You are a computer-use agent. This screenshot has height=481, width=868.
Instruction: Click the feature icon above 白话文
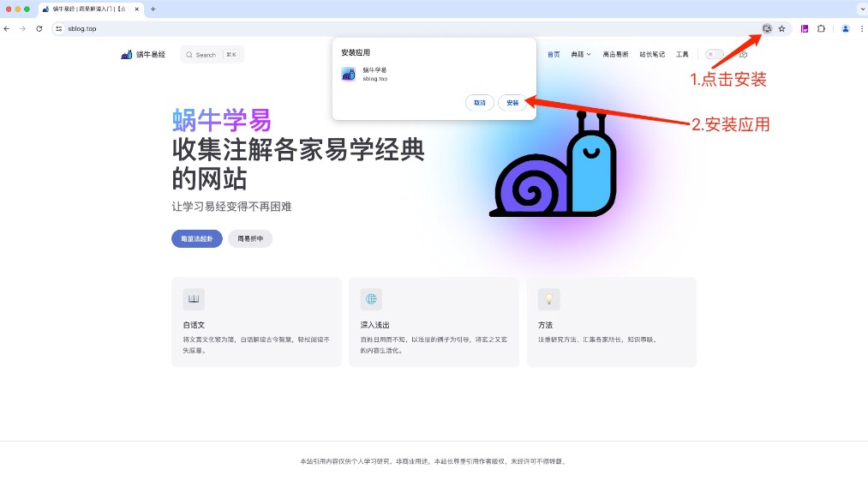[x=194, y=299]
